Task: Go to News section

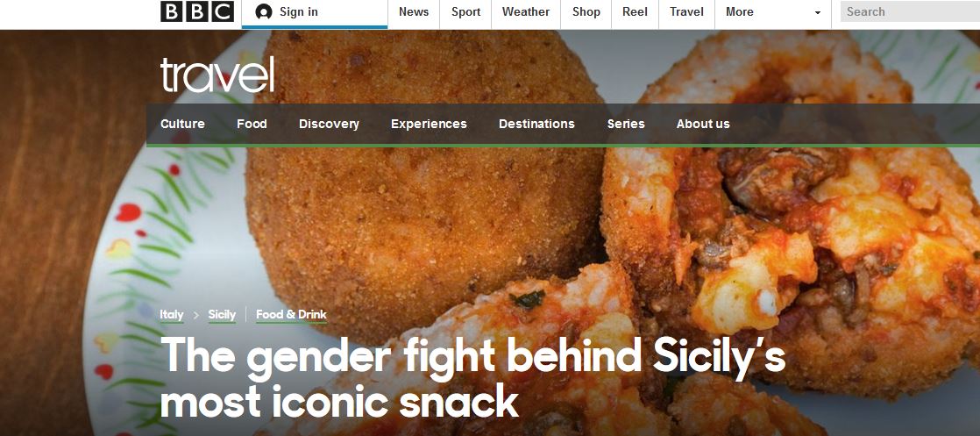Action: tap(414, 12)
